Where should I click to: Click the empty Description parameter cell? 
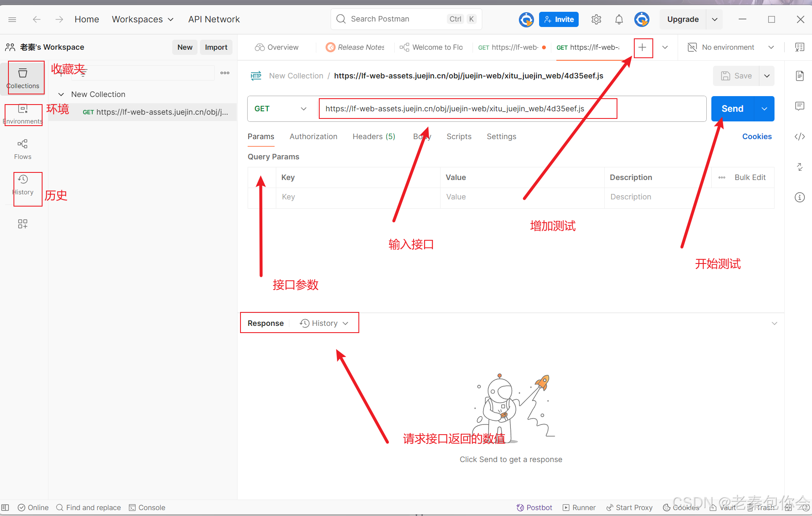coord(689,197)
